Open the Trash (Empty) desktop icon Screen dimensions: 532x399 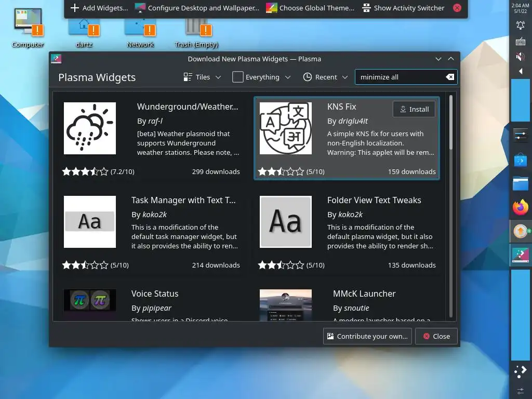pyautogui.click(x=196, y=32)
